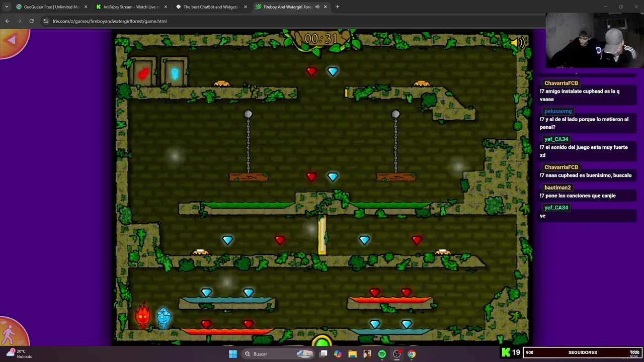The image size is (644, 362).
Task: Click the followers goal progress bar
Action: coord(582,352)
